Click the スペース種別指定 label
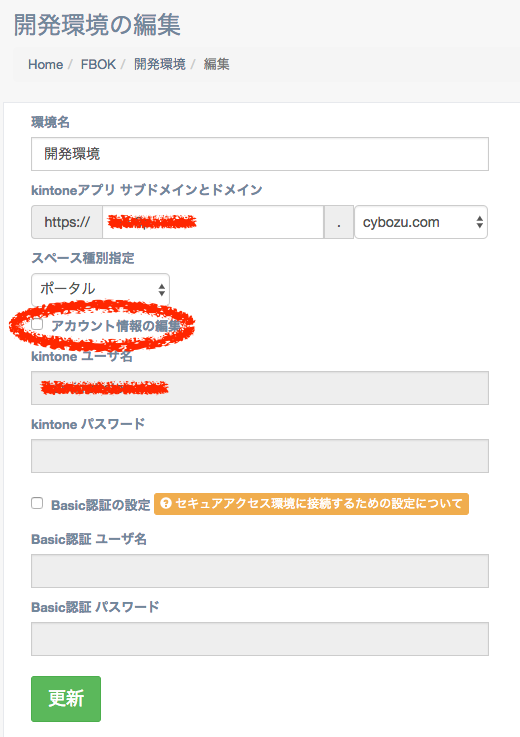This screenshot has height=737, width=520. [83, 258]
